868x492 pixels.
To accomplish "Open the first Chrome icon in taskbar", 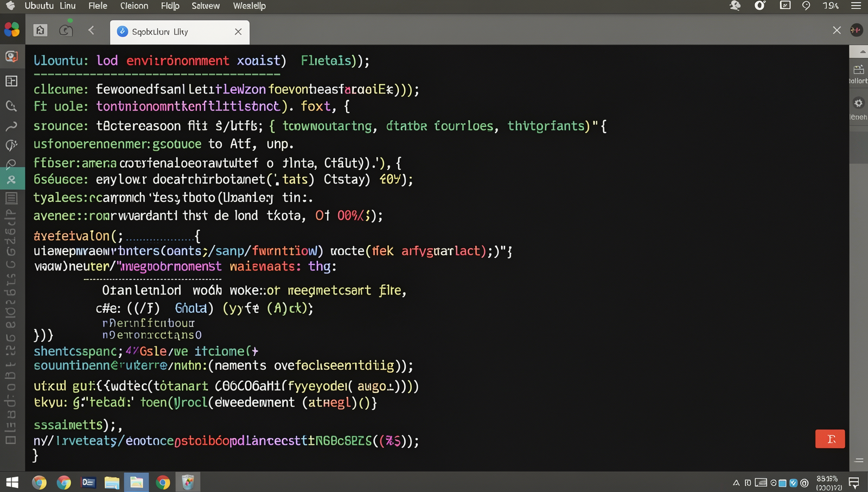I will 39,482.
